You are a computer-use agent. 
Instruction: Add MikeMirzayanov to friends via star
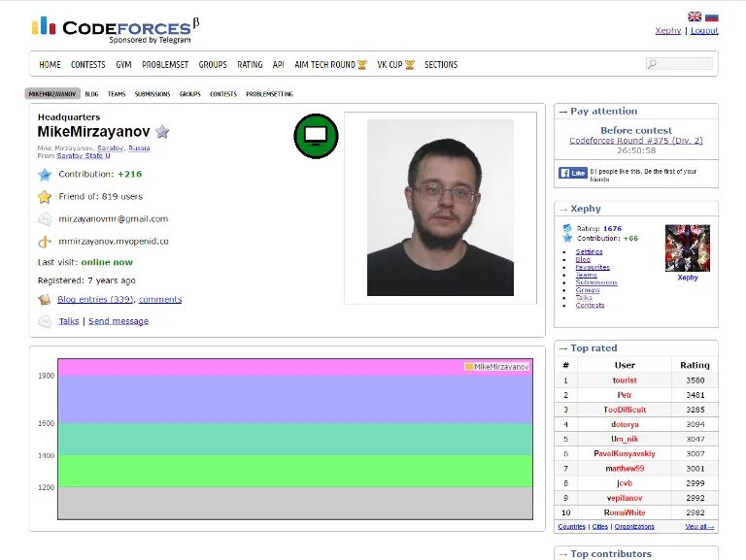(x=162, y=131)
